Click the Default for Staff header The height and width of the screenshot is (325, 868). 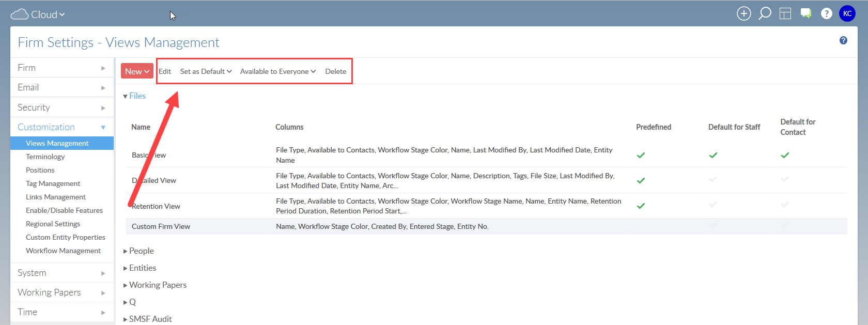[x=734, y=127]
